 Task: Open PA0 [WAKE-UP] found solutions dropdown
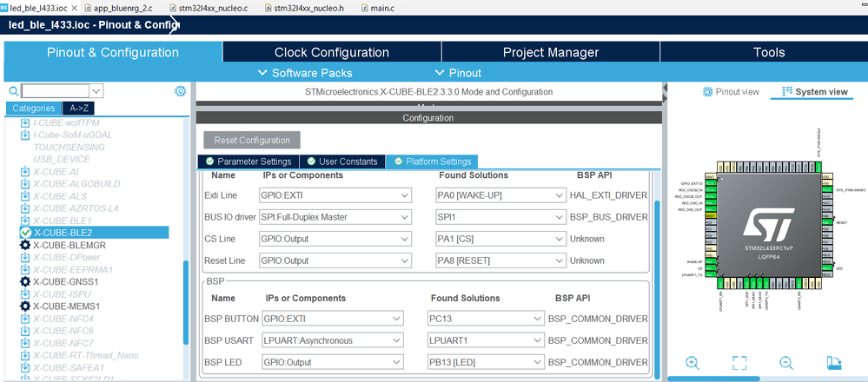(500, 195)
